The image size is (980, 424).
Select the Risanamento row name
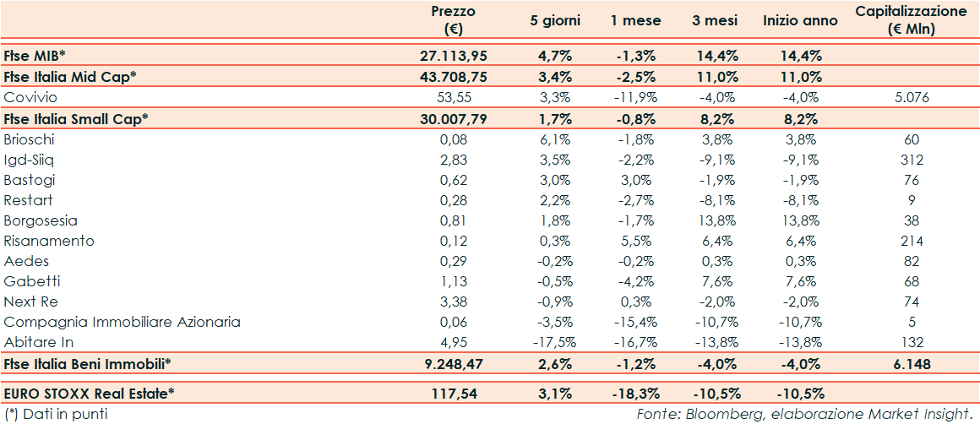click(x=49, y=241)
